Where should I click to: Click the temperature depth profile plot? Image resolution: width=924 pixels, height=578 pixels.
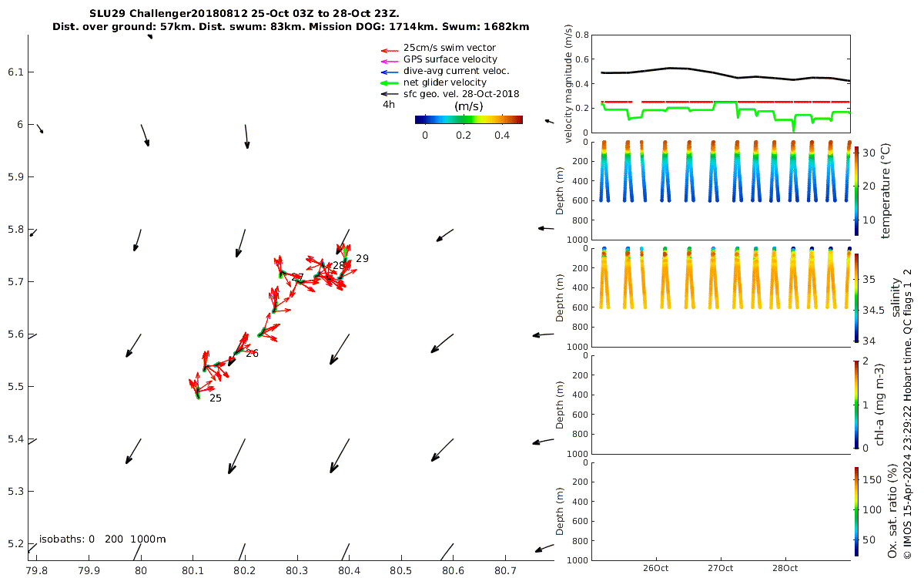pyautogui.click(x=720, y=191)
